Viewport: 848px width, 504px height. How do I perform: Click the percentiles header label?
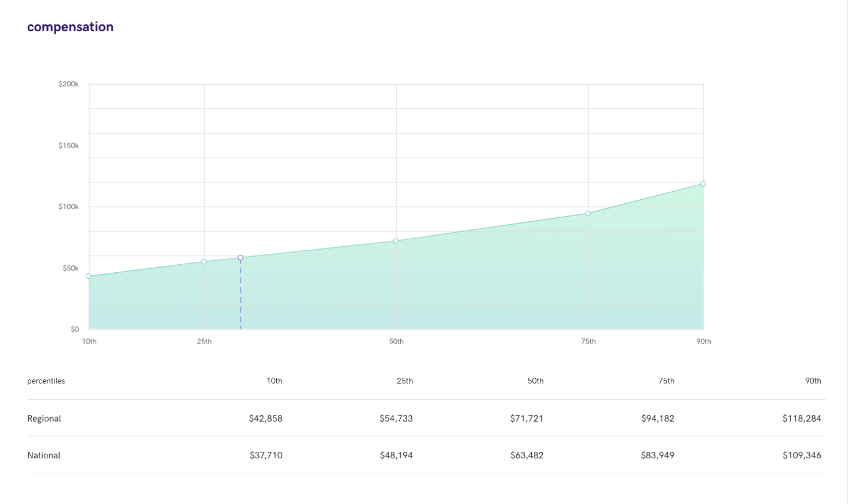[x=46, y=381]
